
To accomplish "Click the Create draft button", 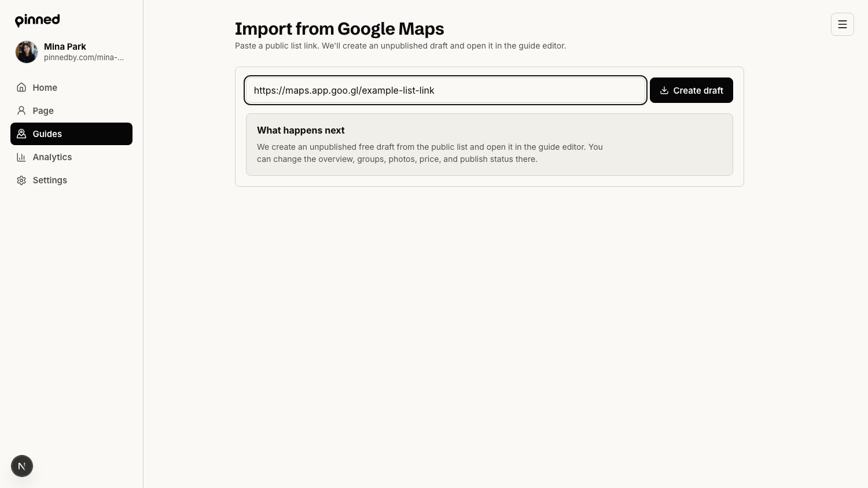I will [x=692, y=90].
